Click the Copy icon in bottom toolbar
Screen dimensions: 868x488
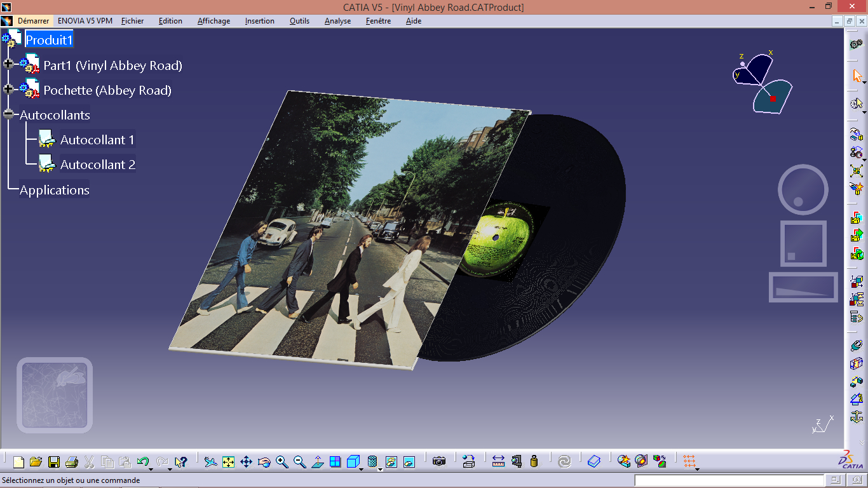(x=107, y=462)
